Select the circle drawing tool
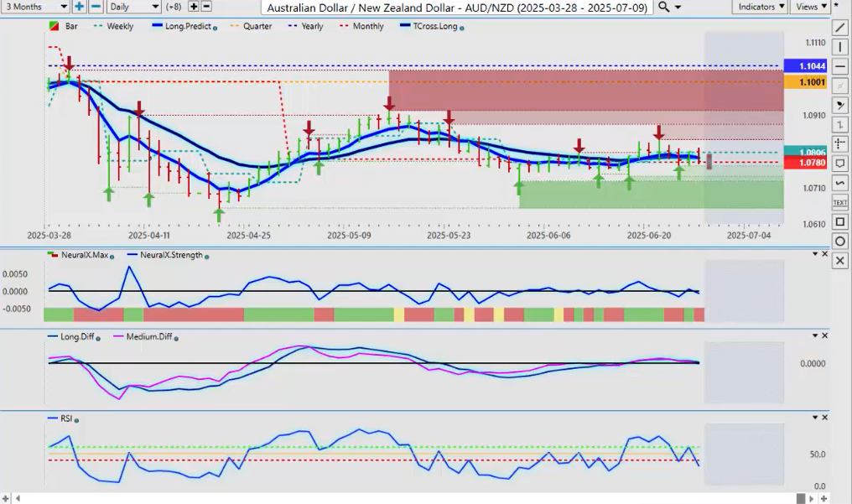852x504 pixels. pyautogui.click(x=840, y=242)
